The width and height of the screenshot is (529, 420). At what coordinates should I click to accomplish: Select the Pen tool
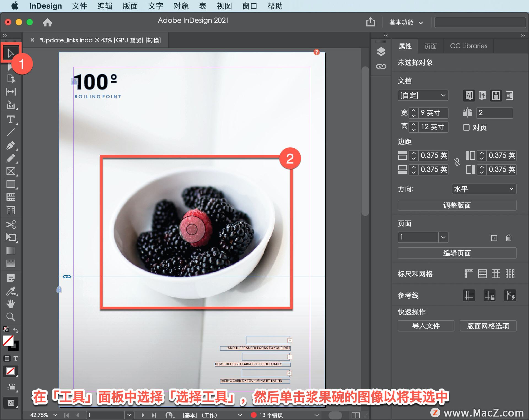click(11, 145)
